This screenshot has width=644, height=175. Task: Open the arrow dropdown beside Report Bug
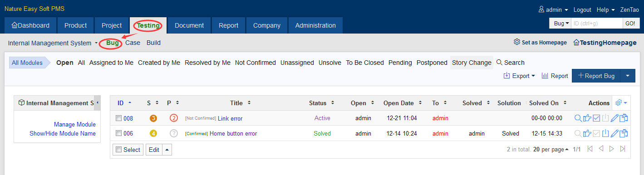pos(628,76)
